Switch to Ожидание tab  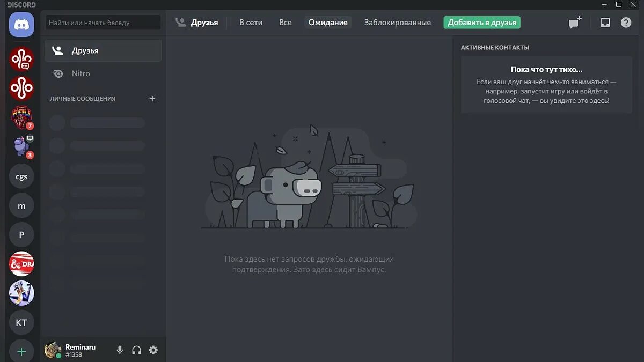tap(328, 23)
